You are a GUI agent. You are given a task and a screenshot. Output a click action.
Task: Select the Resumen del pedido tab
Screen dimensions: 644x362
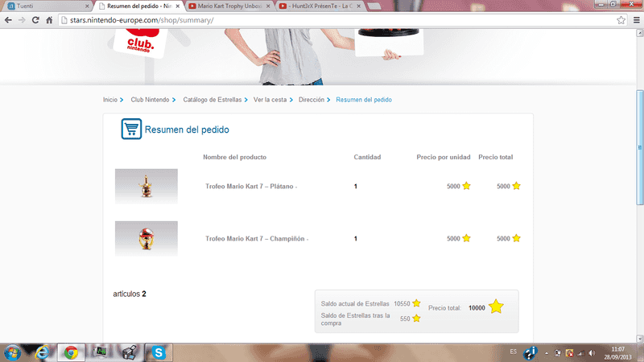pos(138,6)
